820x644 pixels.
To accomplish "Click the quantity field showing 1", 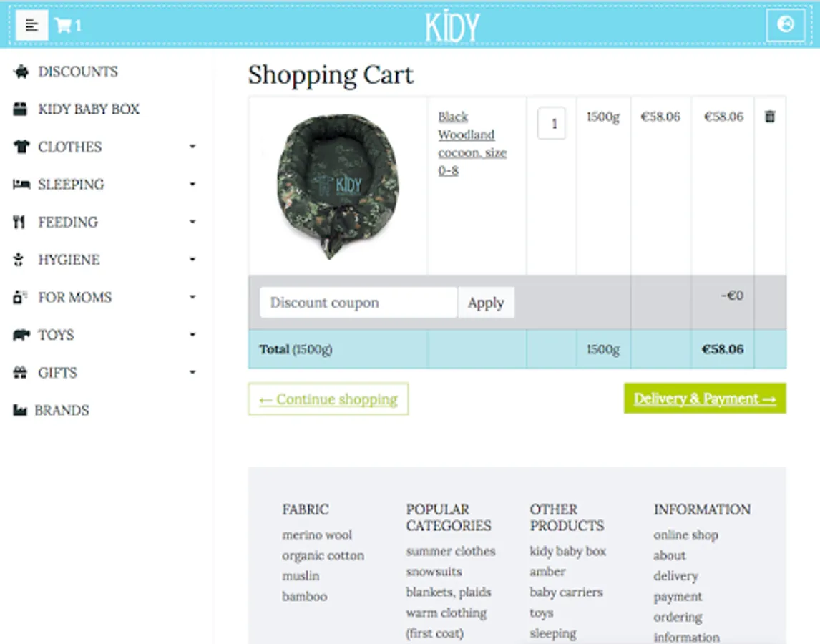I will coord(552,124).
